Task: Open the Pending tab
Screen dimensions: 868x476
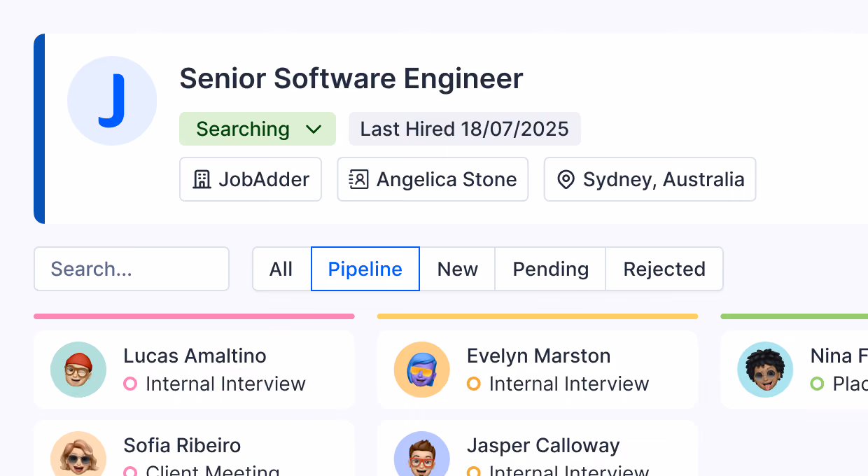Action: coord(550,269)
